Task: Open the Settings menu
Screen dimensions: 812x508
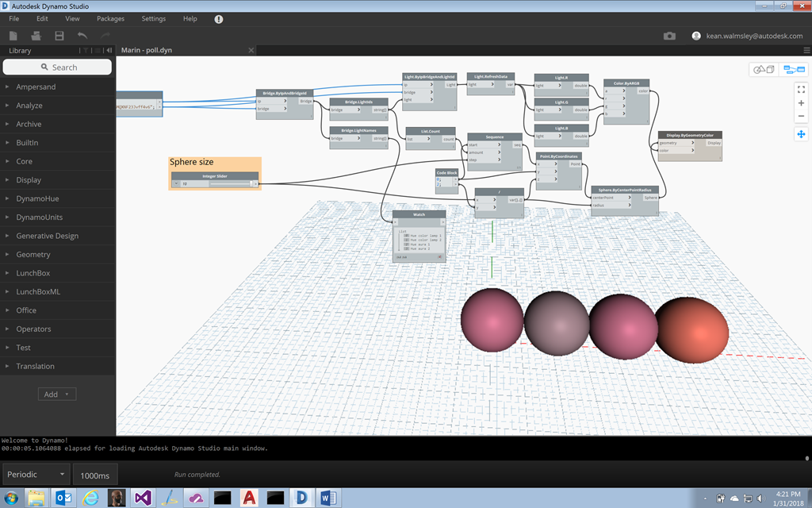Action: 154,18
